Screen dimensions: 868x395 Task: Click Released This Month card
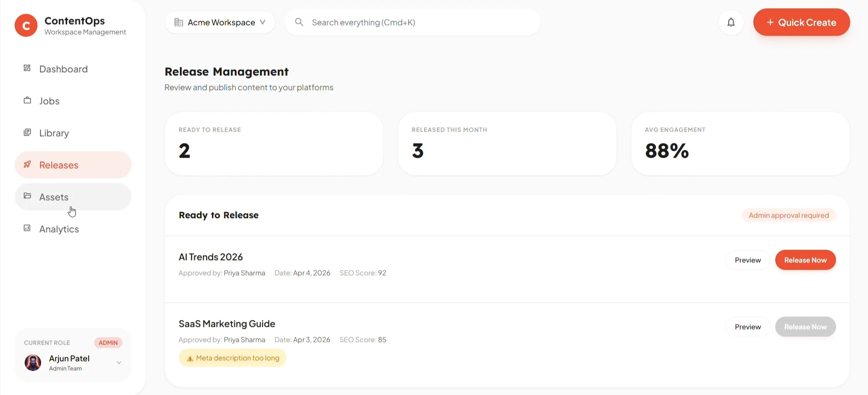coord(507,144)
